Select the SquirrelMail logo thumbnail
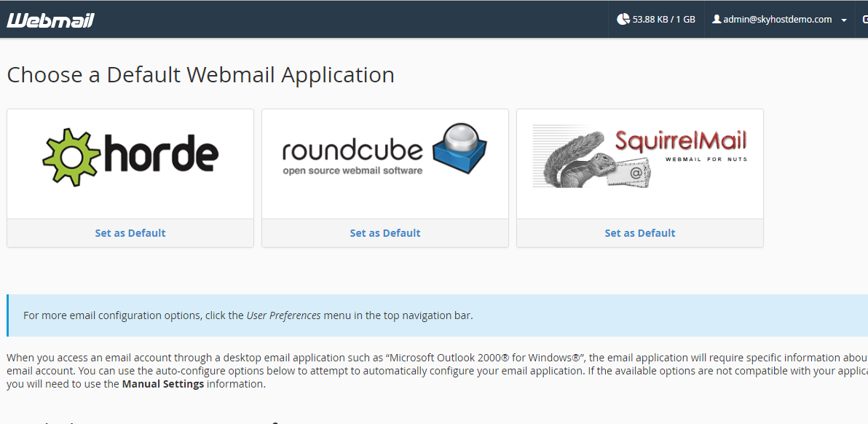Viewport: 868px width, 424px height. (639, 157)
